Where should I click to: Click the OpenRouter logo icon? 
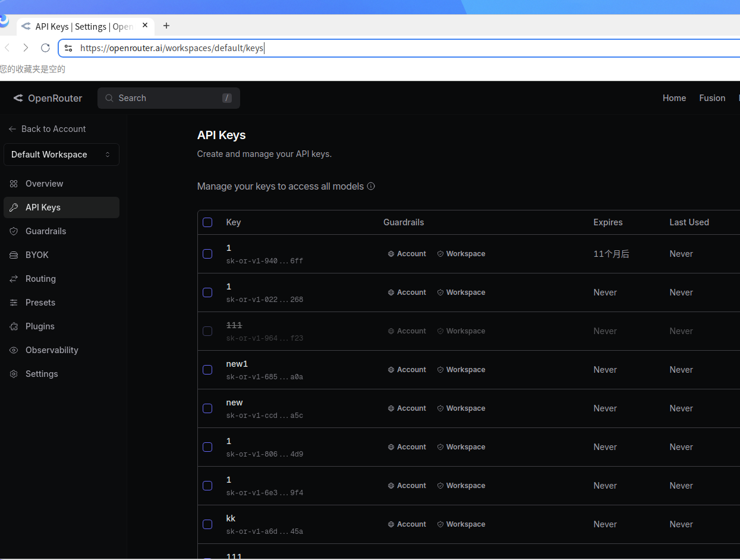click(x=18, y=98)
